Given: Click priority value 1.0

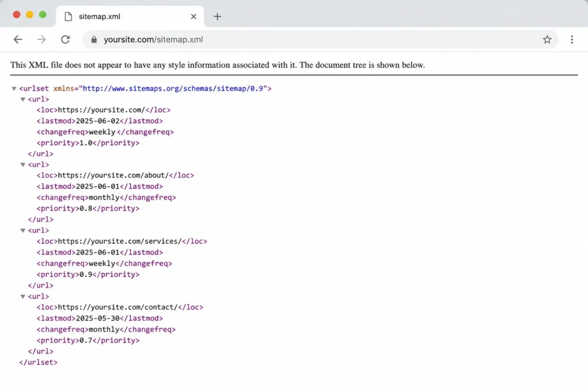Looking at the screenshot, I should click(x=86, y=143).
